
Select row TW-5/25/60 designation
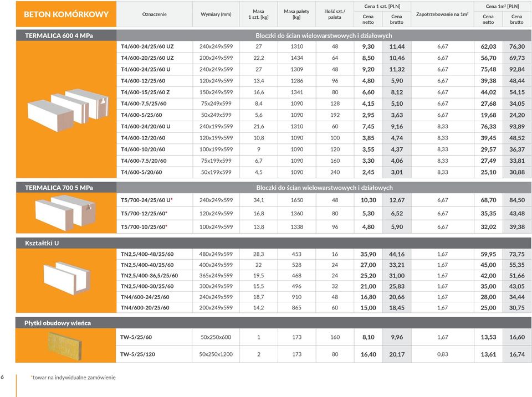pos(136,337)
